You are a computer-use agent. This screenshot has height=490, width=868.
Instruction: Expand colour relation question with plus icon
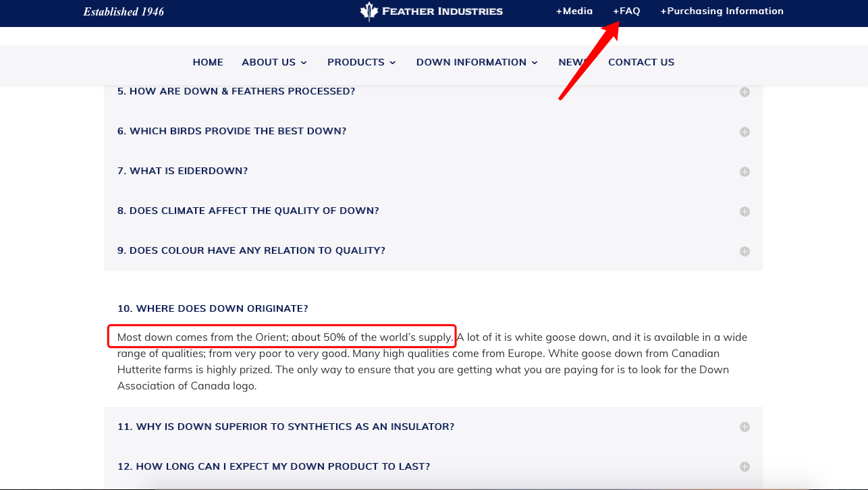[744, 251]
